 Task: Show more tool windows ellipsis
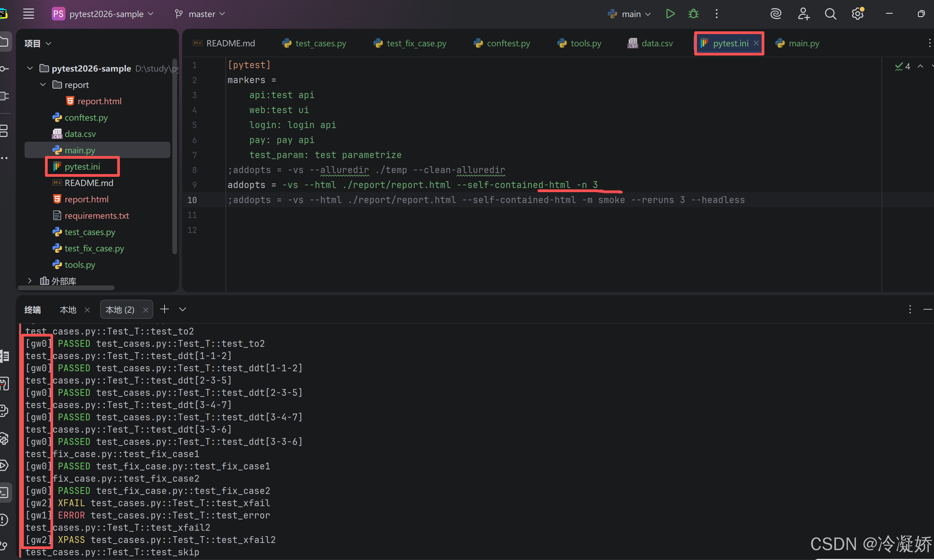click(4, 158)
